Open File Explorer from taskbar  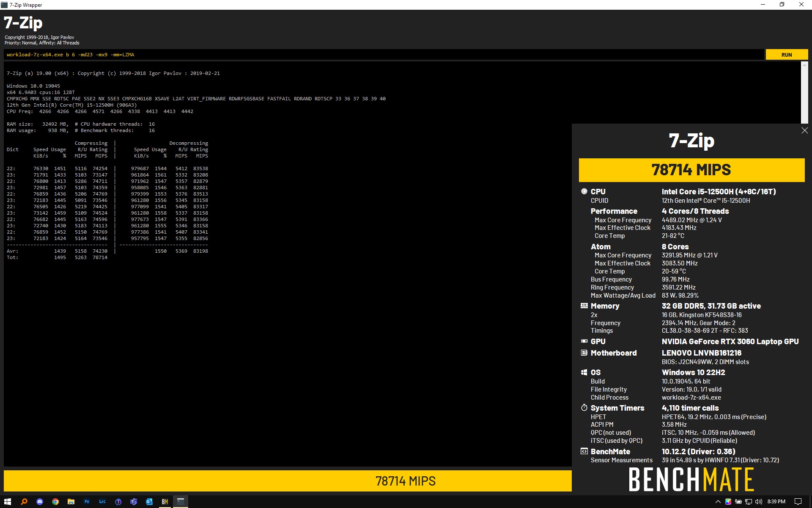(x=71, y=502)
